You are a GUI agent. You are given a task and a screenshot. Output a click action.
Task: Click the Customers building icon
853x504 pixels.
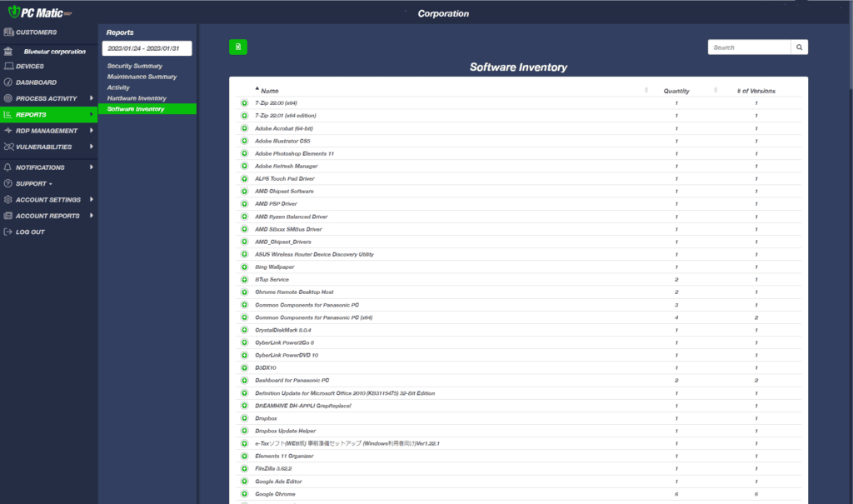[x=8, y=32]
